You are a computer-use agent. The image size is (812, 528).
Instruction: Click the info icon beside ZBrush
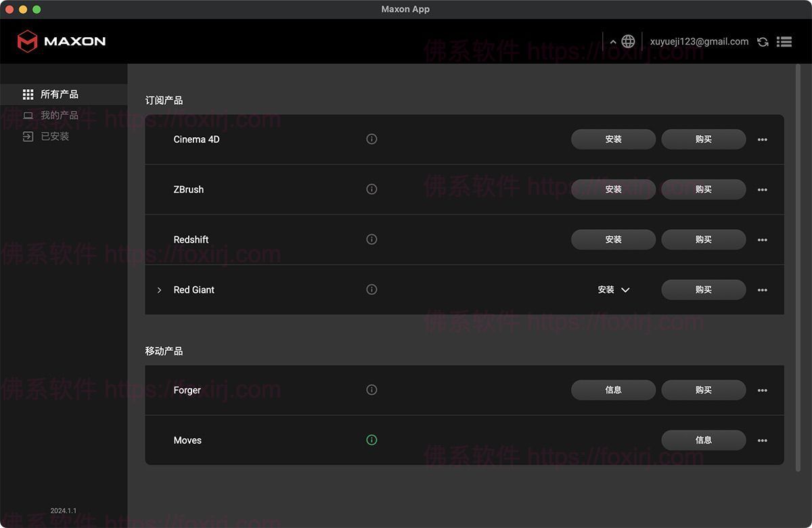click(x=371, y=189)
